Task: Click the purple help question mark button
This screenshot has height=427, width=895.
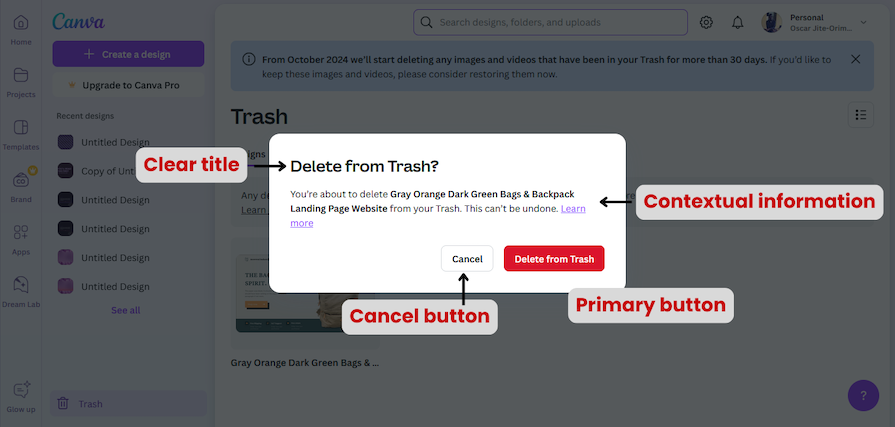Action: [x=863, y=395]
